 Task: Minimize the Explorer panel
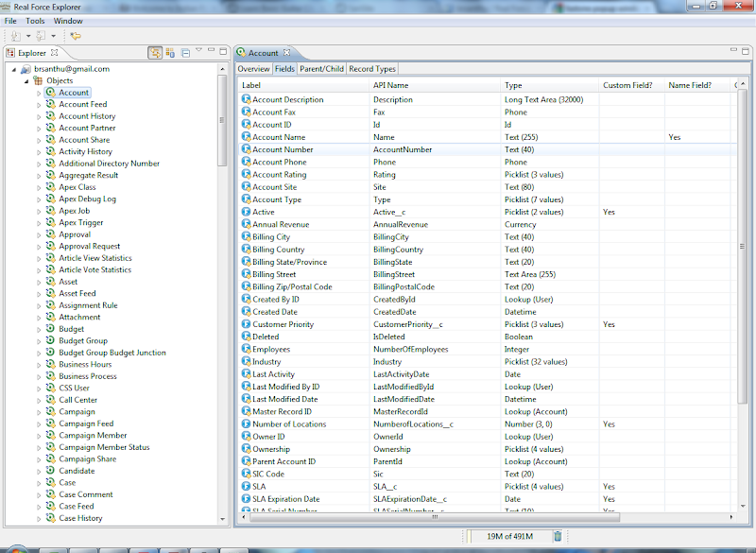211,50
